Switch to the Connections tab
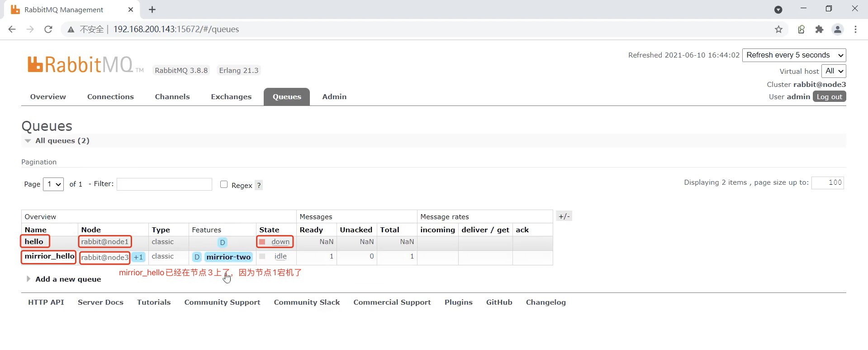The width and height of the screenshot is (868, 350). point(110,97)
